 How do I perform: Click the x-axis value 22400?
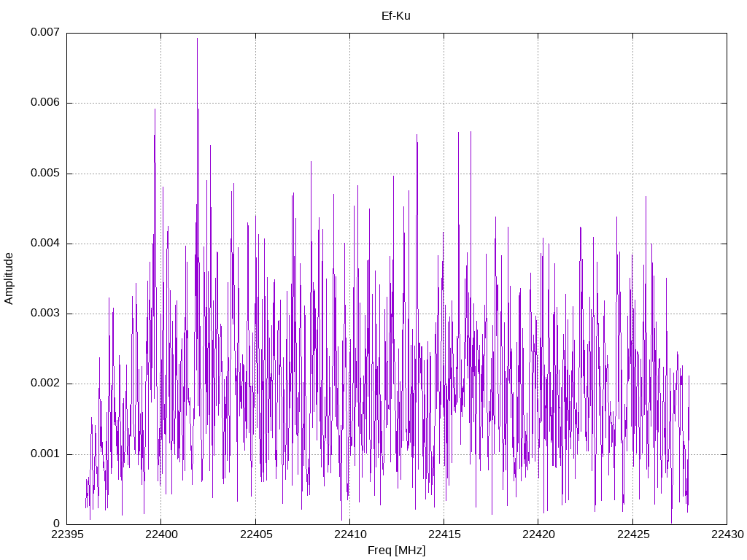coord(161,534)
